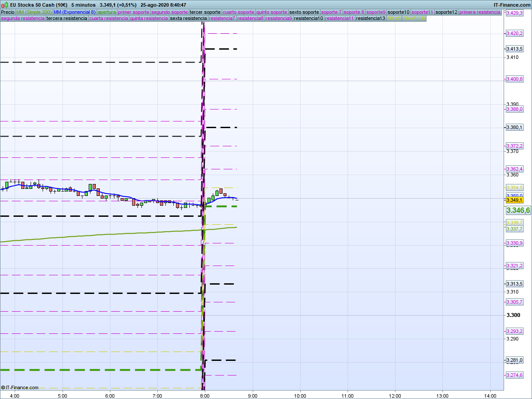This screenshot has width=532, height=399.
Task: Open the resistencia13 indicator label
Action: pyautogui.click(x=371, y=19)
